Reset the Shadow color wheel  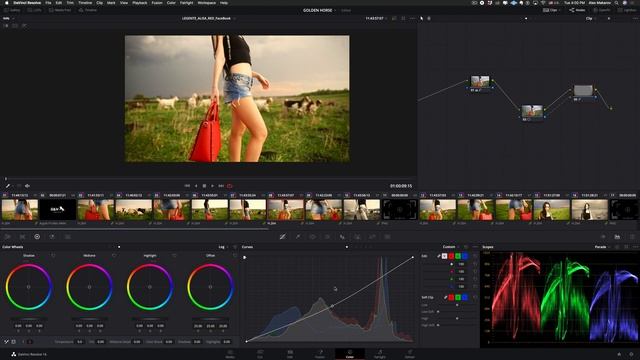tap(53, 256)
